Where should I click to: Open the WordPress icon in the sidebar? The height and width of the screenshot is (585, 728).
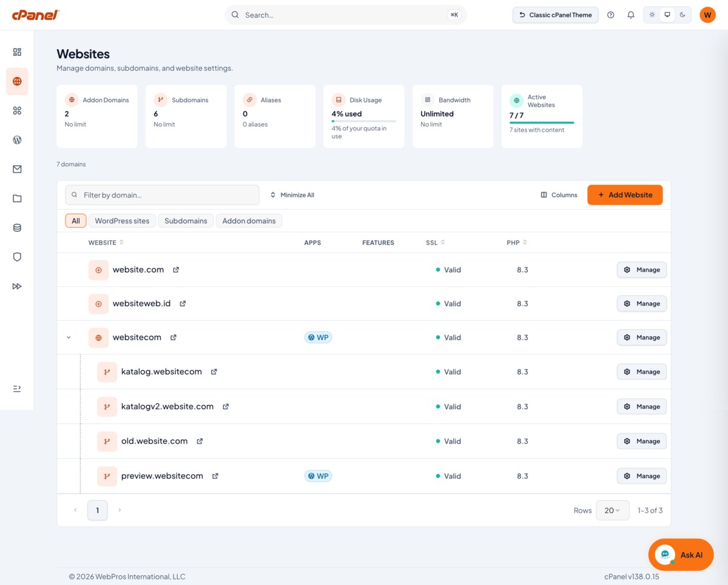click(17, 140)
